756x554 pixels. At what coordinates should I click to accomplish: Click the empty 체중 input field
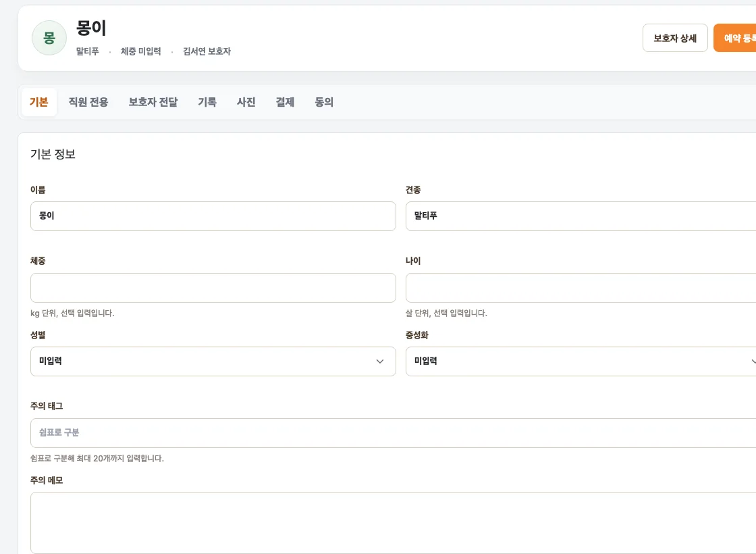point(213,288)
